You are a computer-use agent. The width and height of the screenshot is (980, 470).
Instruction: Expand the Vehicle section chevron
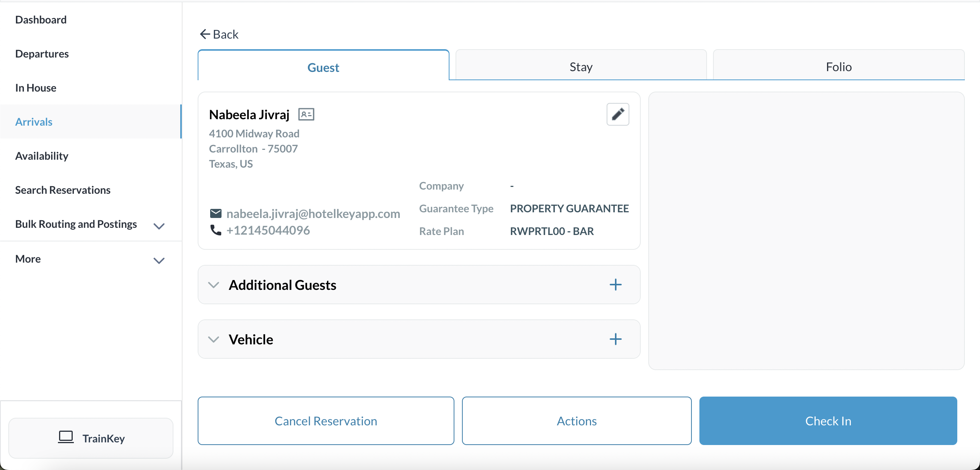coord(214,339)
